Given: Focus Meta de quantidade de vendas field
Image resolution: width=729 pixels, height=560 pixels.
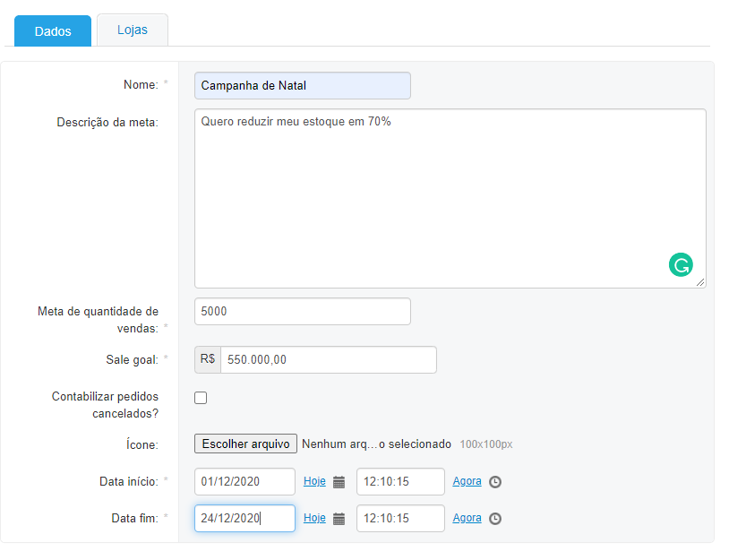Looking at the screenshot, I should click(302, 311).
